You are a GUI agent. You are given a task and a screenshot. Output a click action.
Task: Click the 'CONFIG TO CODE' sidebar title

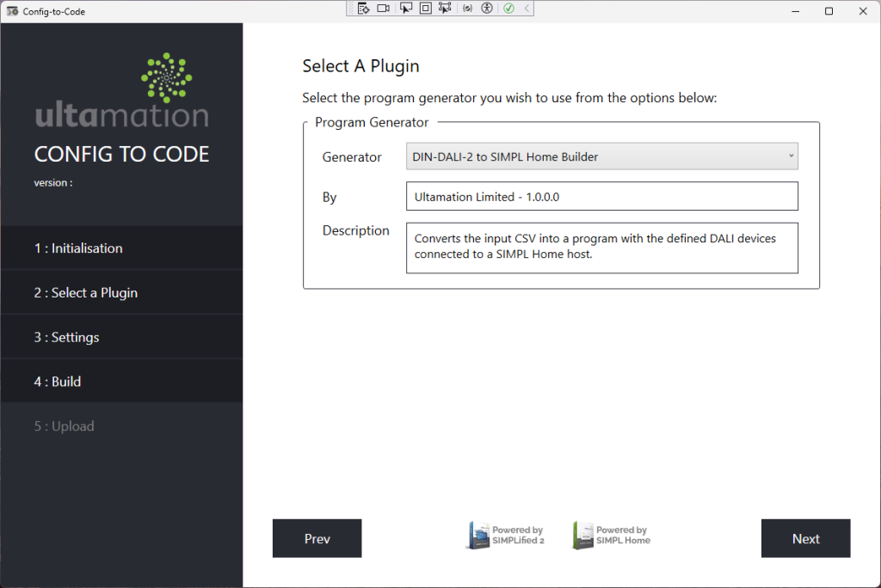121,154
